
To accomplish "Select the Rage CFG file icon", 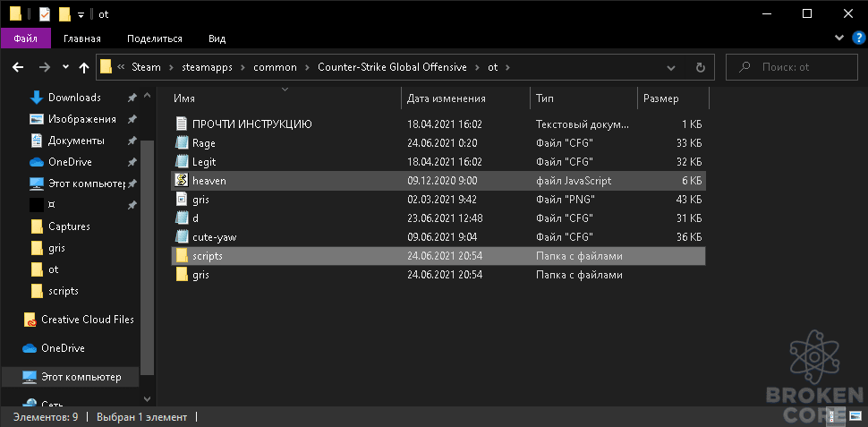I will point(182,143).
